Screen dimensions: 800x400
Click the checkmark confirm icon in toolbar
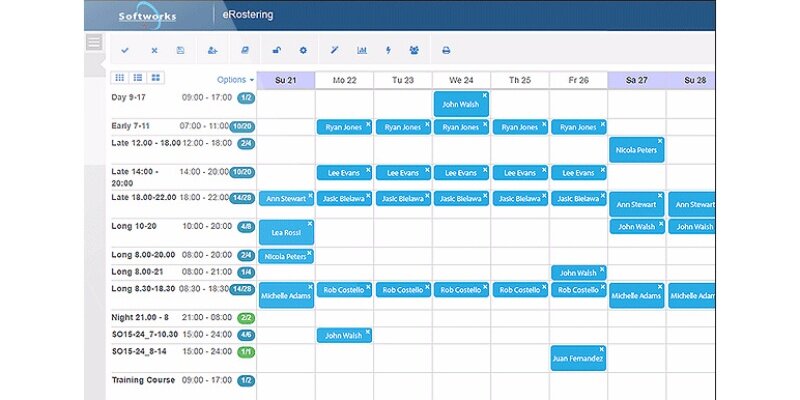[x=125, y=50]
